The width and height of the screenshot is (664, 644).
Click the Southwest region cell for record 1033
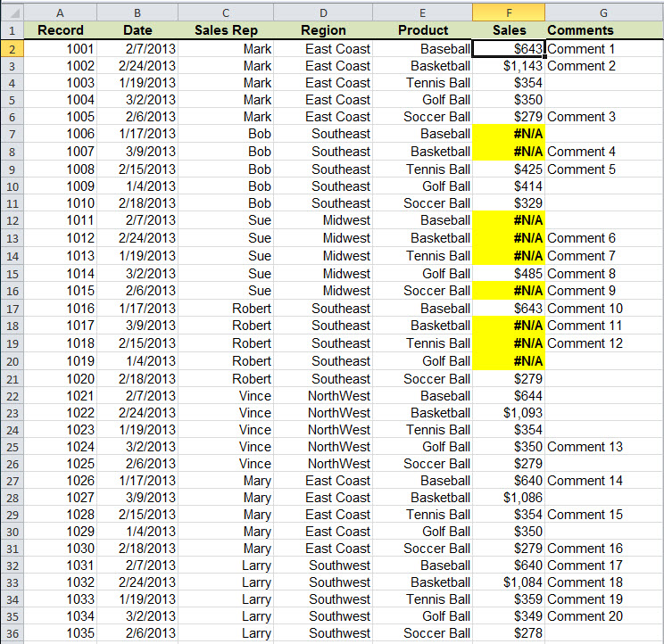click(x=323, y=599)
